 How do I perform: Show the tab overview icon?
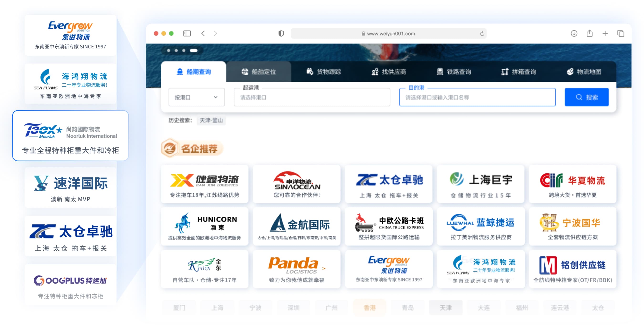620,33
